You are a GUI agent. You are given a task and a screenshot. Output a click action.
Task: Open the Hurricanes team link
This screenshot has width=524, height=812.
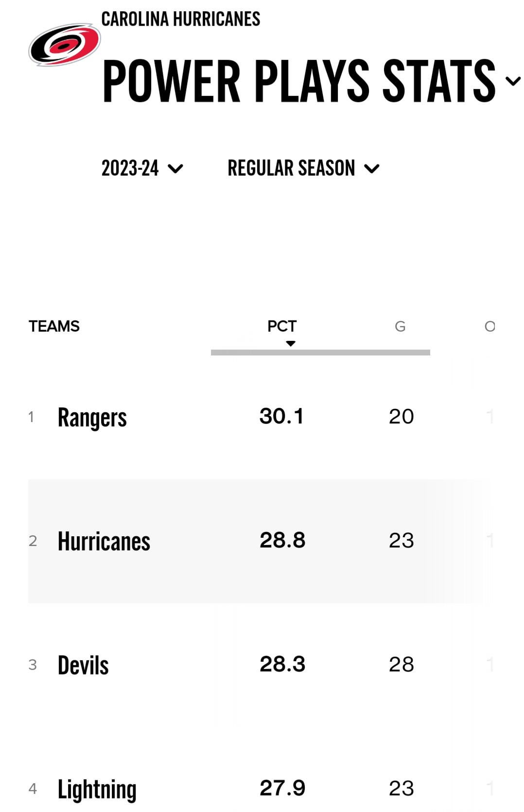click(x=104, y=541)
